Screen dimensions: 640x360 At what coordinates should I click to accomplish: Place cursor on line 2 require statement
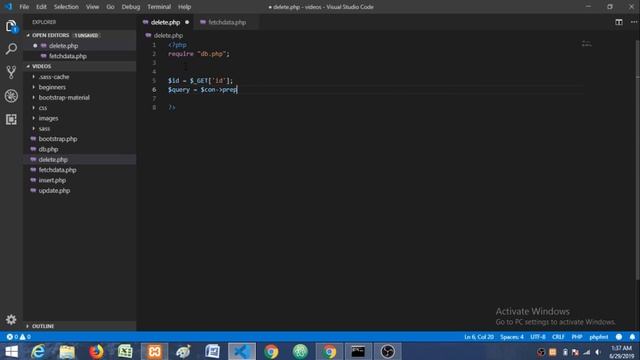coord(199,54)
